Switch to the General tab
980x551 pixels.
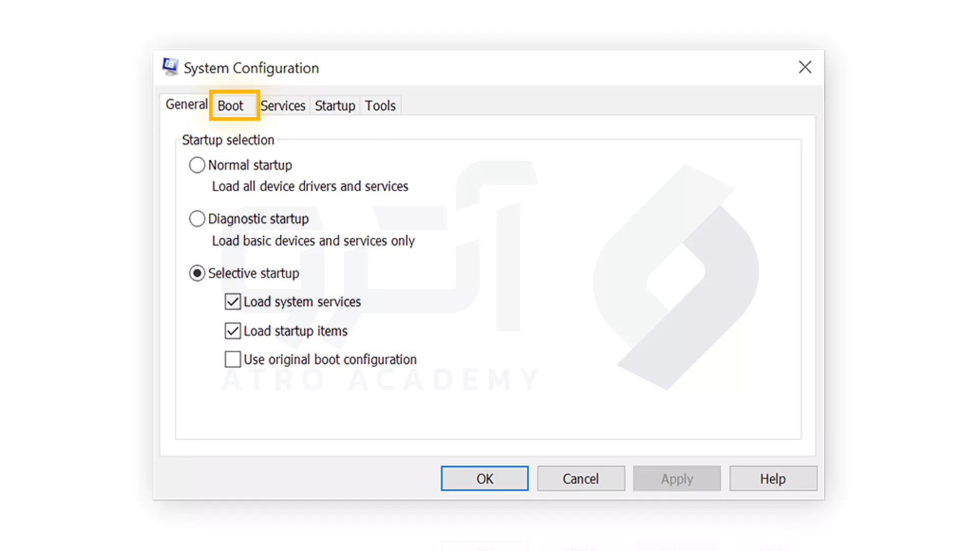pyautogui.click(x=186, y=105)
